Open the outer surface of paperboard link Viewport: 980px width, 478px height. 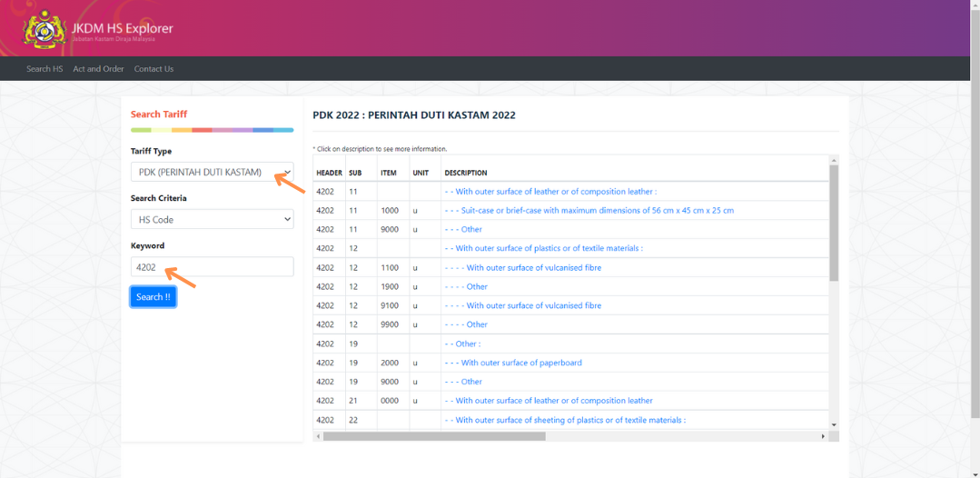(513, 363)
